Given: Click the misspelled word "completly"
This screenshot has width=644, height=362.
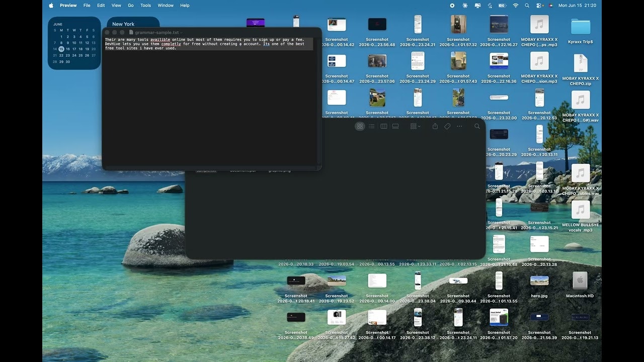Looking at the screenshot, I should (x=171, y=44).
